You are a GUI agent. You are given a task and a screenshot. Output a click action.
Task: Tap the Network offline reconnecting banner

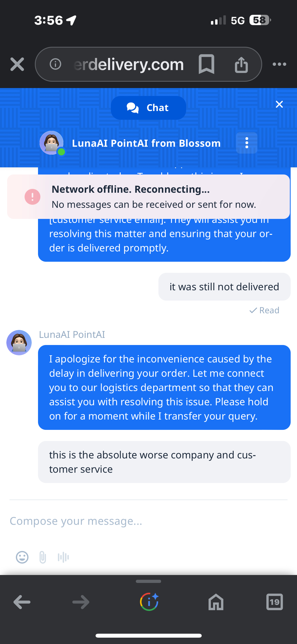tap(148, 197)
